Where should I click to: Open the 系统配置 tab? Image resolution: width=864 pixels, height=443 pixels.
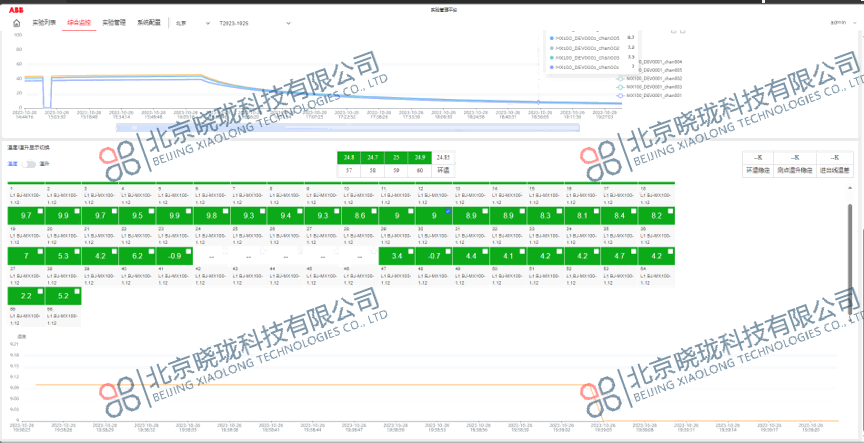(149, 21)
